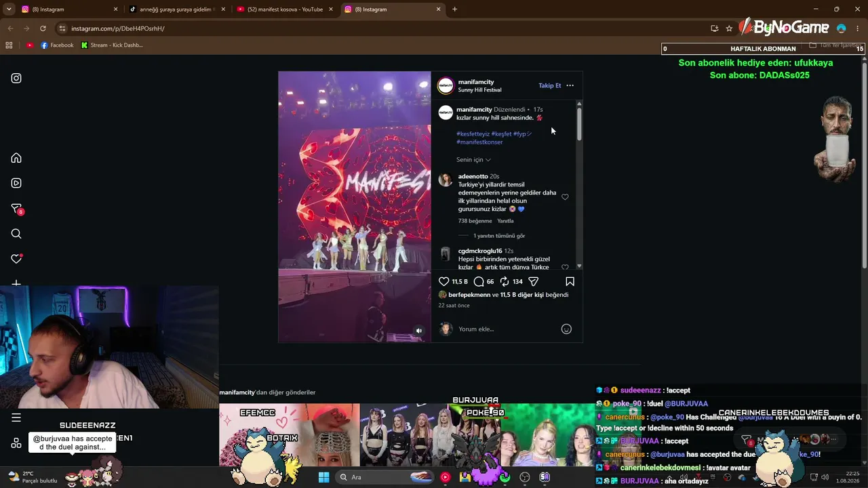
Task: Open berfepekmenn's profile from likes line
Action: (469, 295)
